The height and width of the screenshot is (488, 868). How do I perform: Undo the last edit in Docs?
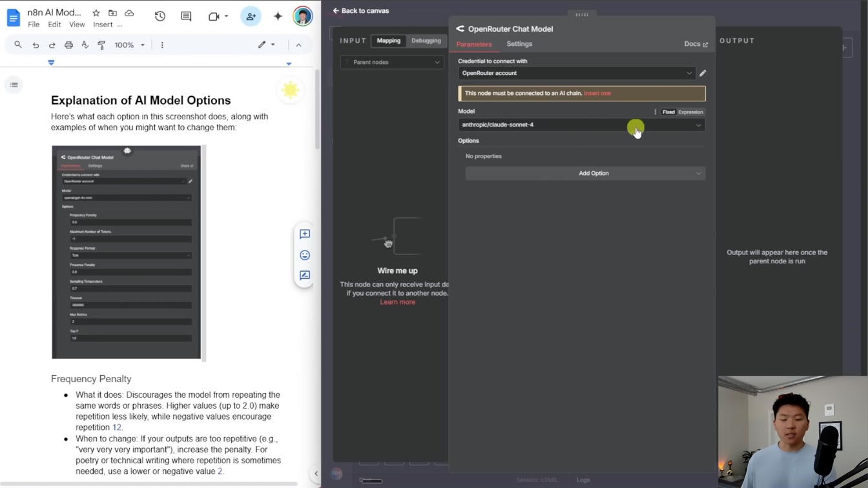(x=36, y=45)
